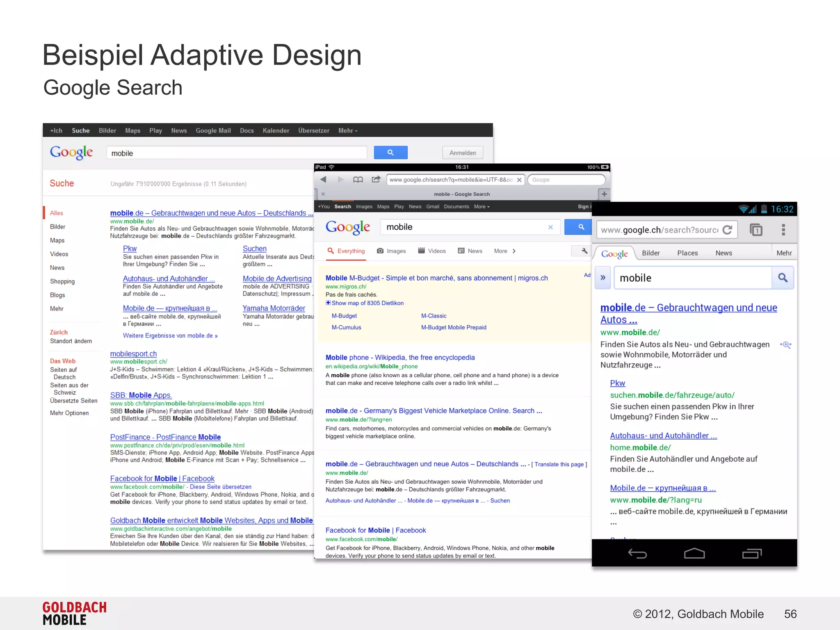Switch to the 'Videos' filter on iPad results
Viewport: 840px width, 630px height.
[x=432, y=251]
